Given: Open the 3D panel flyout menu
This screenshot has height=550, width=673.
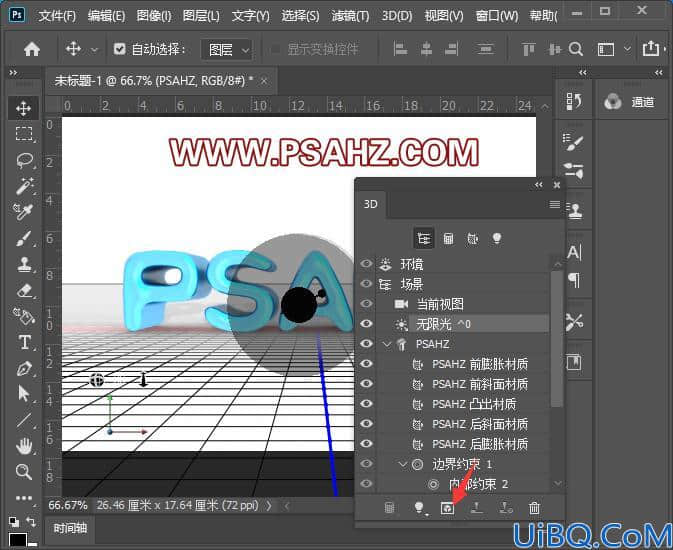Looking at the screenshot, I should (555, 204).
